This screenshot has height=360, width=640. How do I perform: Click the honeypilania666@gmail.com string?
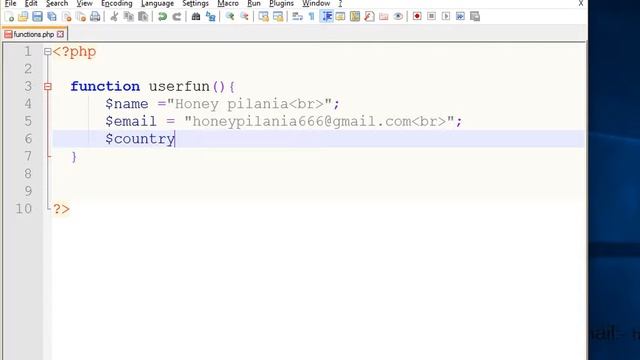pos(319,122)
